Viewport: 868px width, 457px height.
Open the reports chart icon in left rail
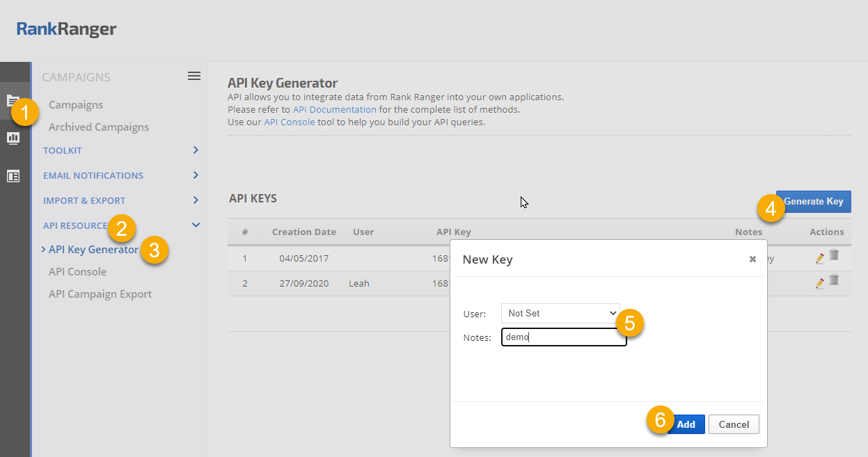click(13, 138)
